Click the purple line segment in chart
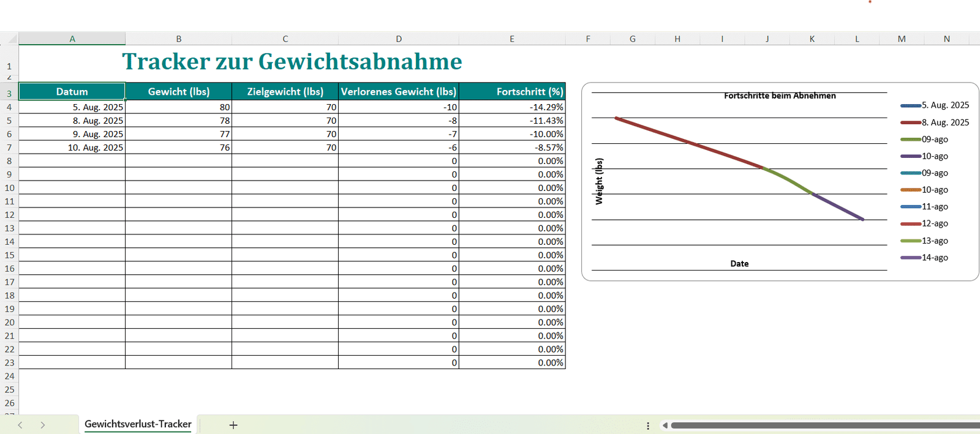The width and height of the screenshot is (980, 434). tap(838, 207)
